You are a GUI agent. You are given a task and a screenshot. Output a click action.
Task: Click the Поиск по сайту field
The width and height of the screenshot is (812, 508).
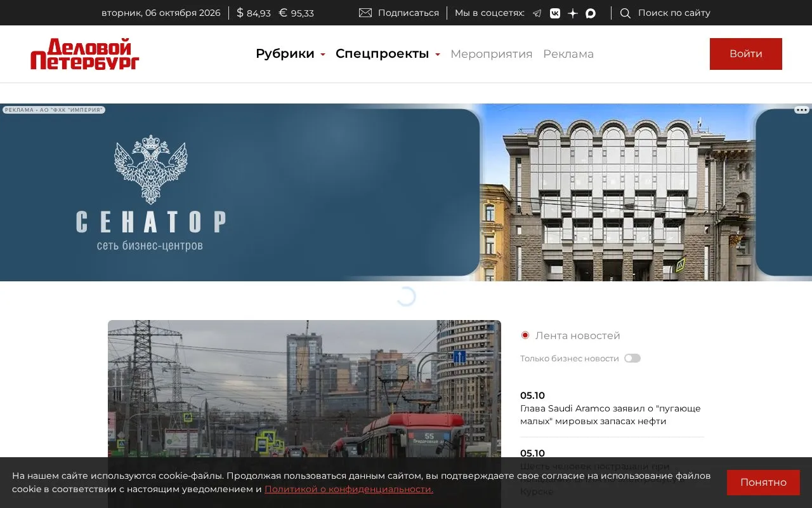674,13
